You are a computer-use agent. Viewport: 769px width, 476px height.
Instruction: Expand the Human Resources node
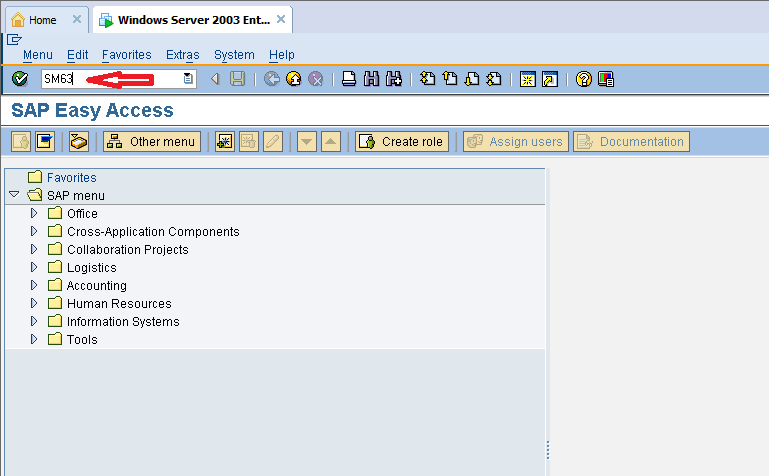[x=34, y=303]
